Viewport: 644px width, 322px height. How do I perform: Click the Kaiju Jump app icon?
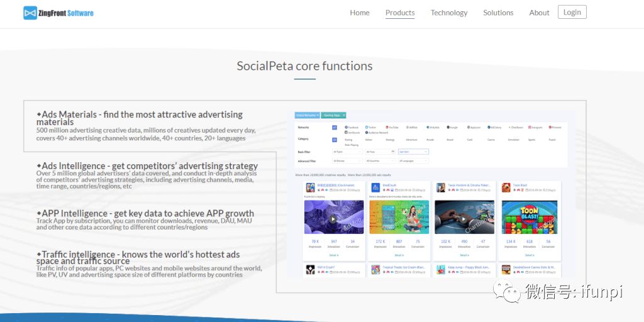(441, 269)
